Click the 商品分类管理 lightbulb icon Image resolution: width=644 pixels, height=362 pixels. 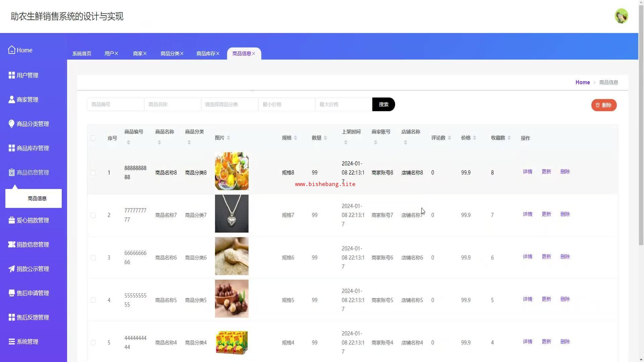(12, 124)
